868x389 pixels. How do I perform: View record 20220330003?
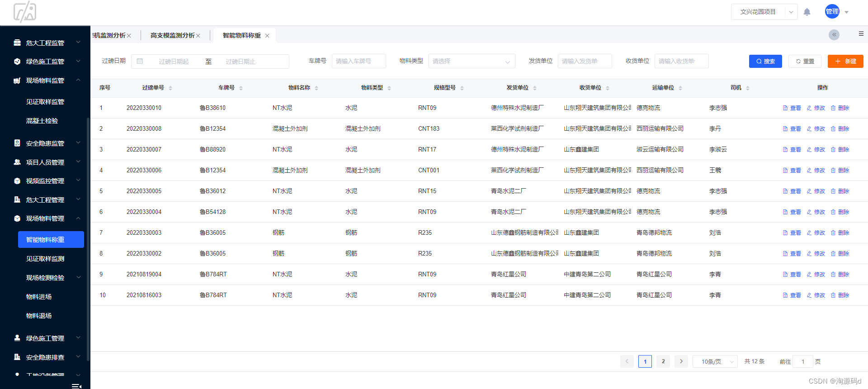(x=792, y=233)
